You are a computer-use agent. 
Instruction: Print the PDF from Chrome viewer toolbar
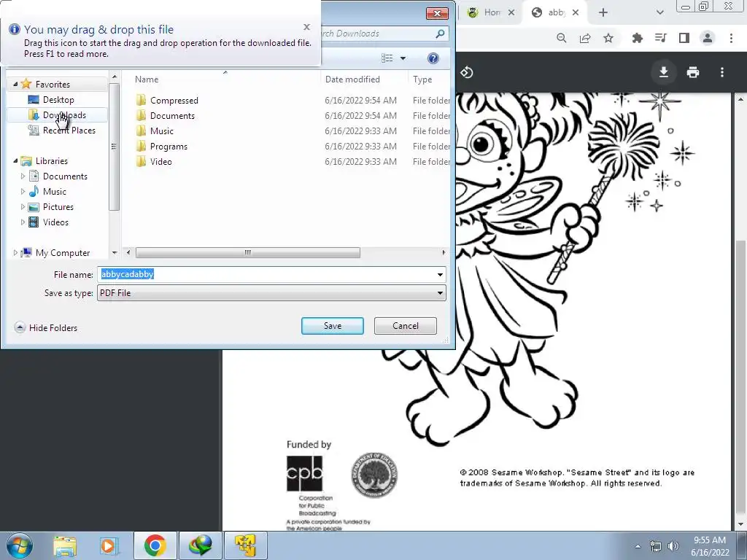tap(693, 72)
